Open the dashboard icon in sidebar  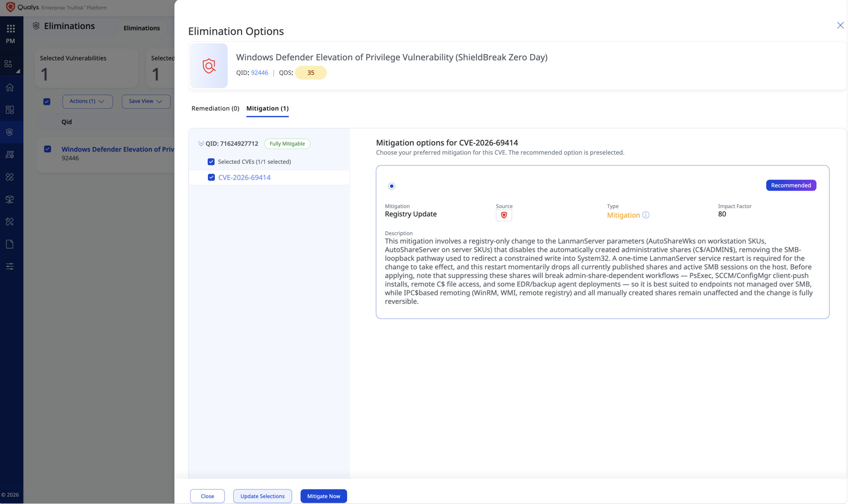pyautogui.click(x=10, y=109)
